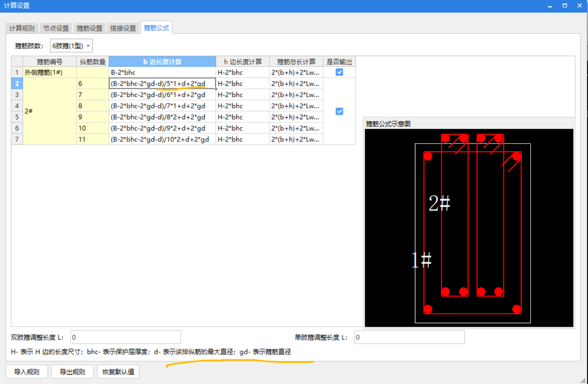Click the 箍筋总长计算 column header

296,62
